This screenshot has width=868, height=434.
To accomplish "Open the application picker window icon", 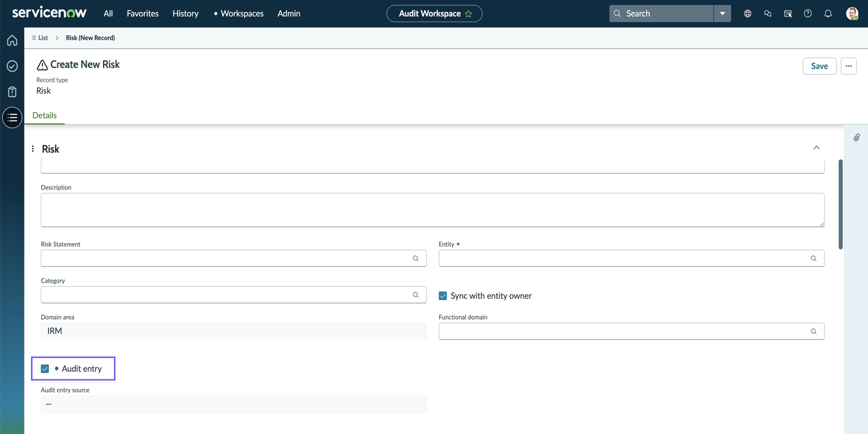I will click(x=788, y=14).
